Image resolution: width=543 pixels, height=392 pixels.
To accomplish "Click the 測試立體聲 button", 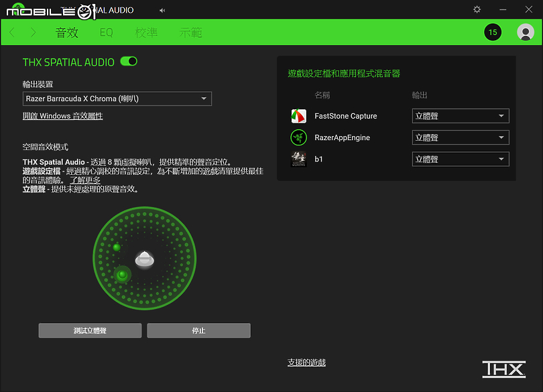I will [x=90, y=330].
